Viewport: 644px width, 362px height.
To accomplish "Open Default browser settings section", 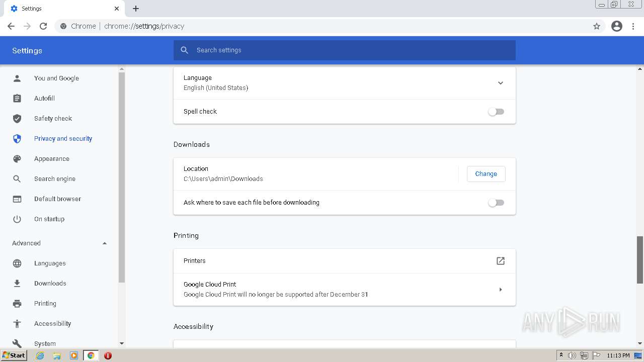I will click(x=57, y=199).
